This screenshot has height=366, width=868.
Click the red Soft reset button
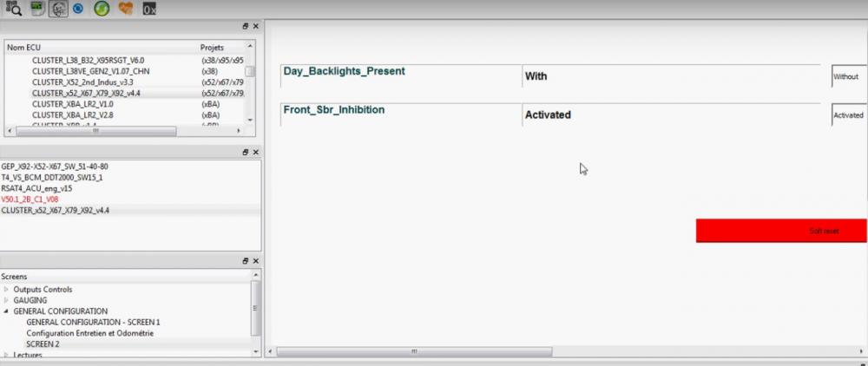point(781,231)
